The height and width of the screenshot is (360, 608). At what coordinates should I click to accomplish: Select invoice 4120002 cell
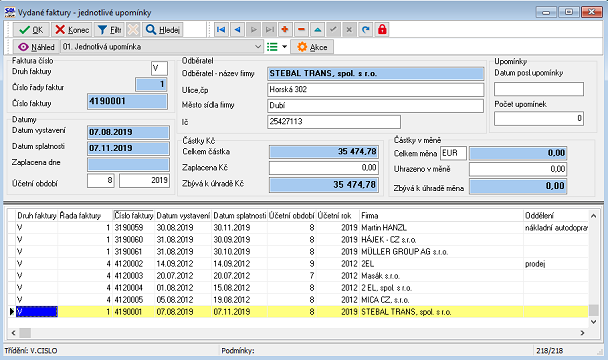133,264
